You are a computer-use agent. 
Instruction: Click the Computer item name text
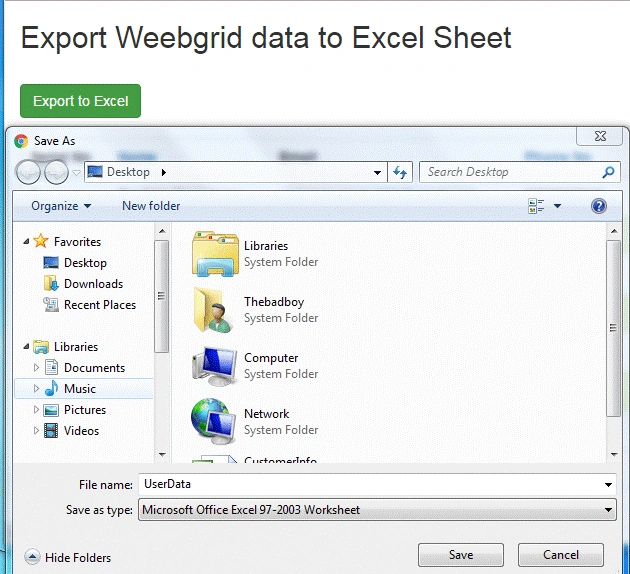coord(271,358)
